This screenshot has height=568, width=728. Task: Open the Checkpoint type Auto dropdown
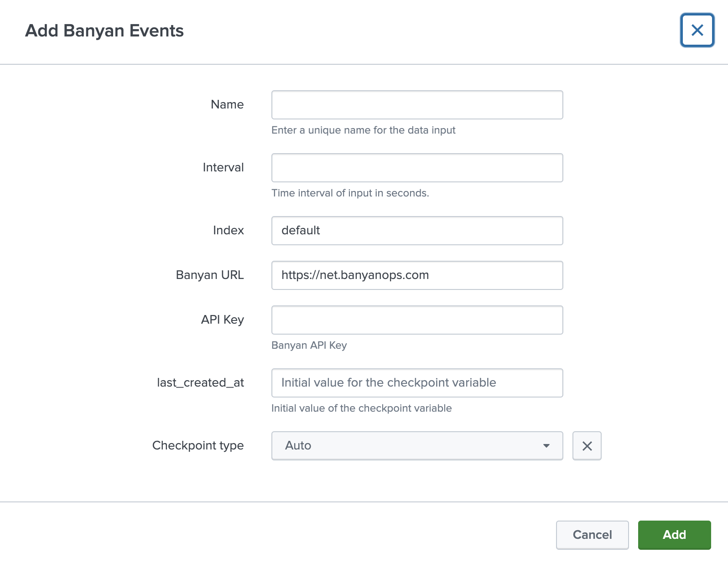pos(417,446)
